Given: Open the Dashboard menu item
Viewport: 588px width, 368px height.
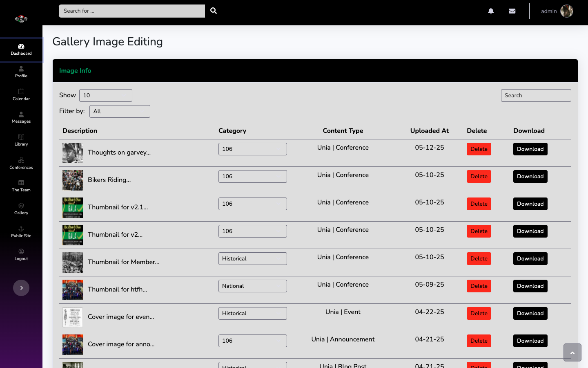Looking at the screenshot, I should [21, 49].
